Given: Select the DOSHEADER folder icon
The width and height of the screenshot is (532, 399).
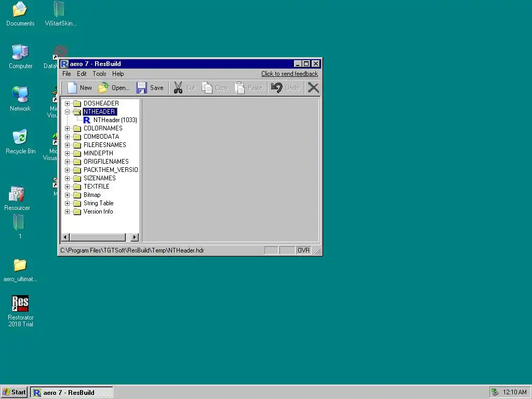Looking at the screenshot, I should tap(77, 103).
